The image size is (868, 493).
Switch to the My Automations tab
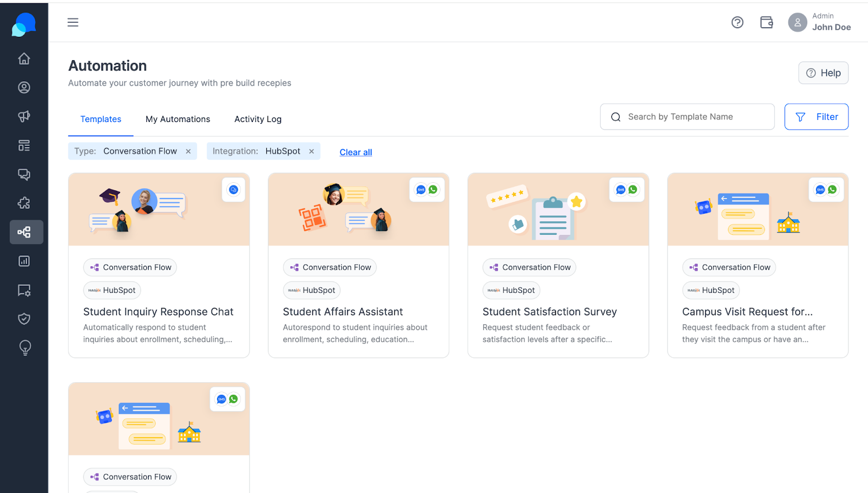click(178, 119)
